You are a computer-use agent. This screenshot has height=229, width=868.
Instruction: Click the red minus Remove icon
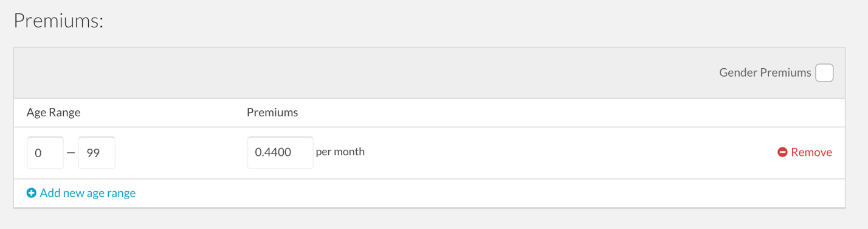[782, 152]
